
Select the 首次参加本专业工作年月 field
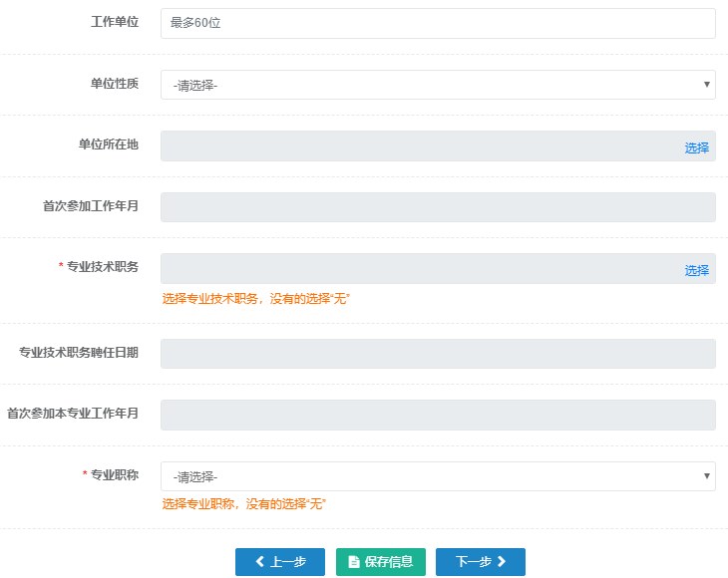pyautogui.click(x=438, y=416)
